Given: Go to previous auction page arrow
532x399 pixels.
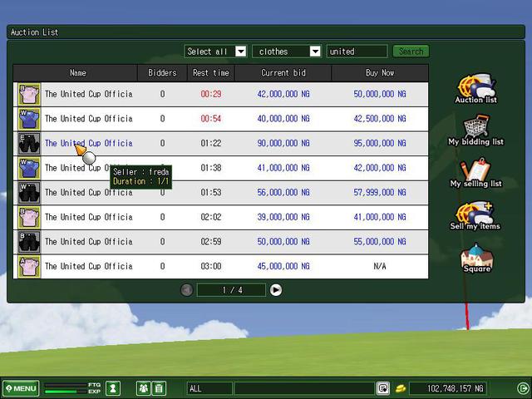Looking at the screenshot, I should [187, 290].
